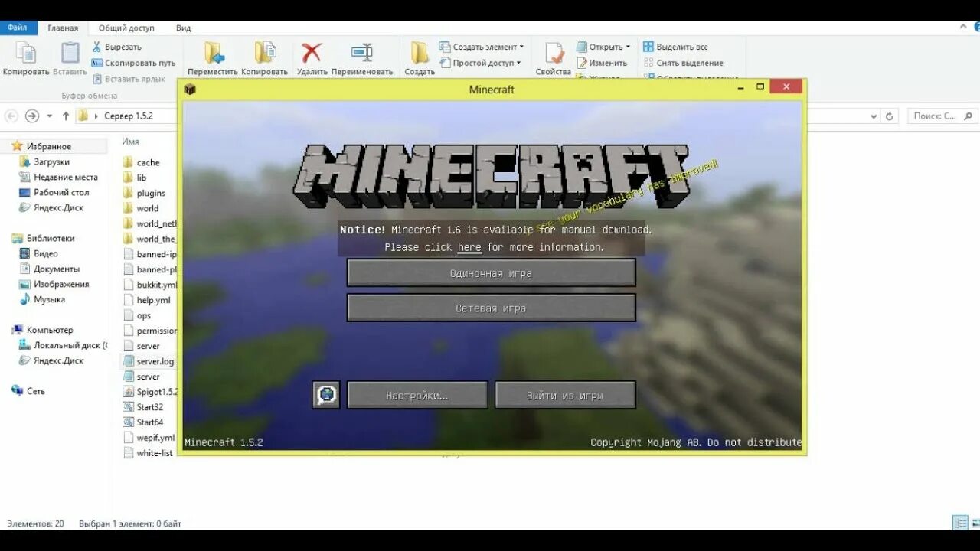Open Easy access (Простой доступ) dropdown
The height and width of the screenshot is (551, 980).
point(480,63)
